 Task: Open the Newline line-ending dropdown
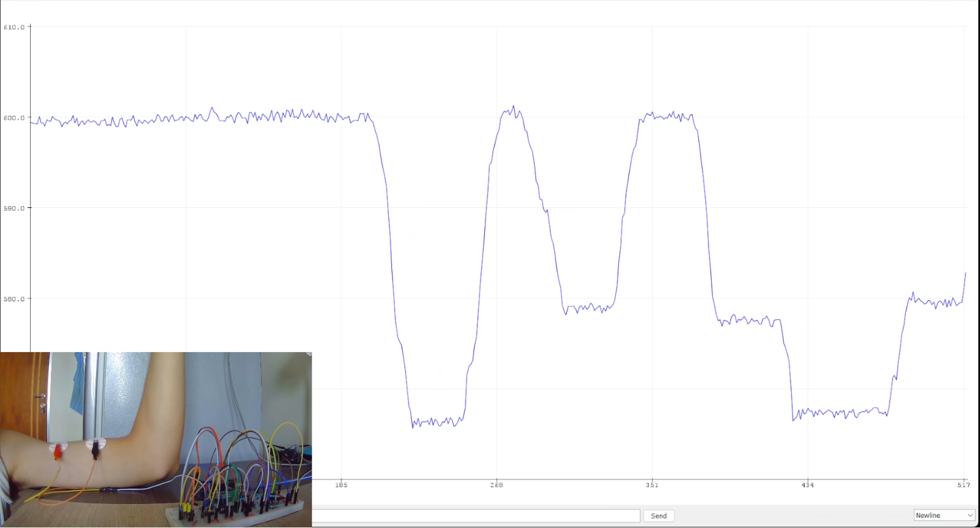944,515
